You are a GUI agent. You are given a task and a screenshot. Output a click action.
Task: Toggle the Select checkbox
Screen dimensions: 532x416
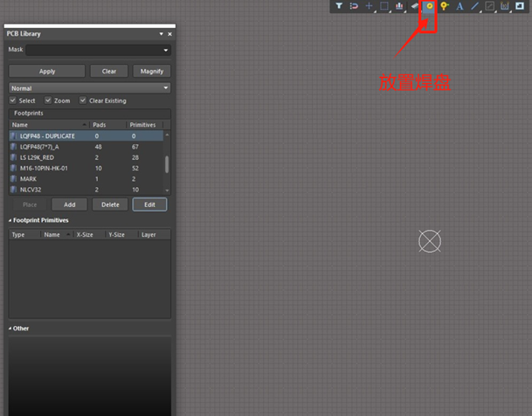pos(12,101)
